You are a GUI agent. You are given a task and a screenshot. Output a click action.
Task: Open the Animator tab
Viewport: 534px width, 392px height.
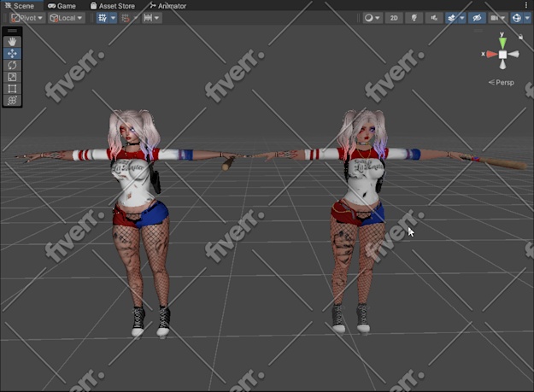tap(168, 6)
